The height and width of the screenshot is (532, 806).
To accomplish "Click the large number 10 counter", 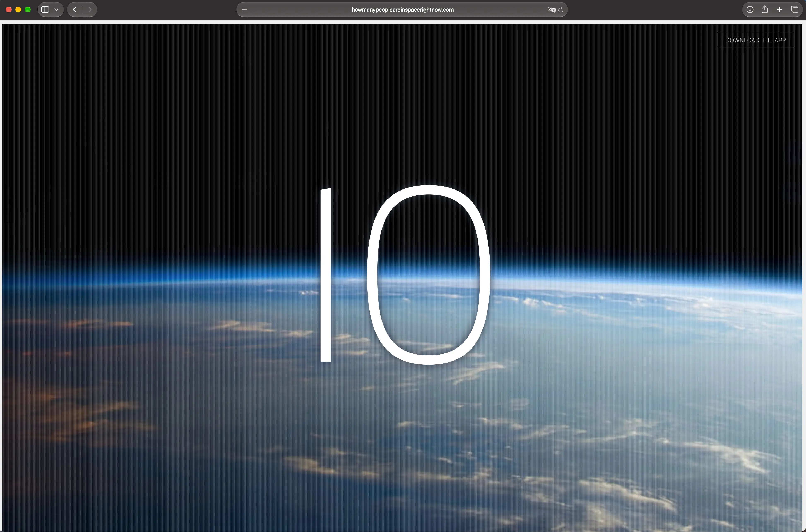I will (x=406, y=275).
